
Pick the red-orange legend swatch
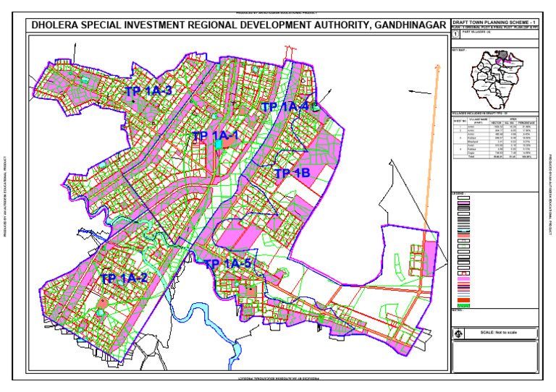(x=463, y=300)
